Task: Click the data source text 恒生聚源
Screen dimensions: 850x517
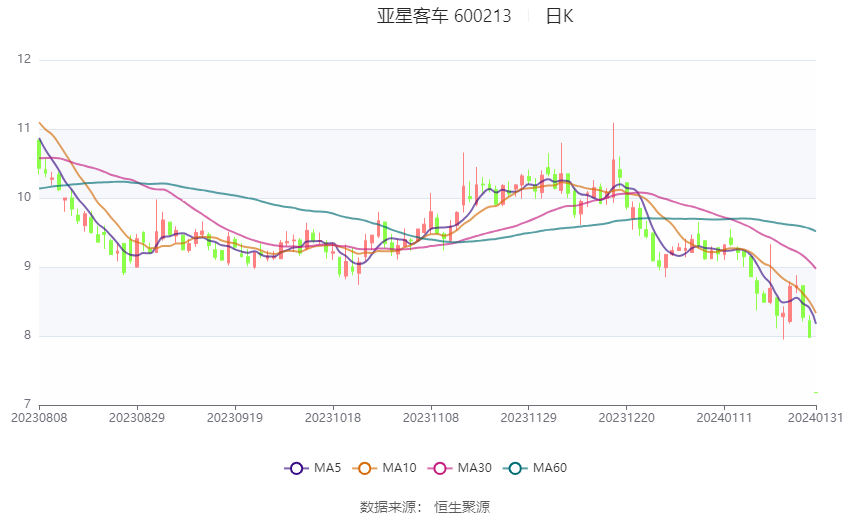Action: tap(462, 507)
